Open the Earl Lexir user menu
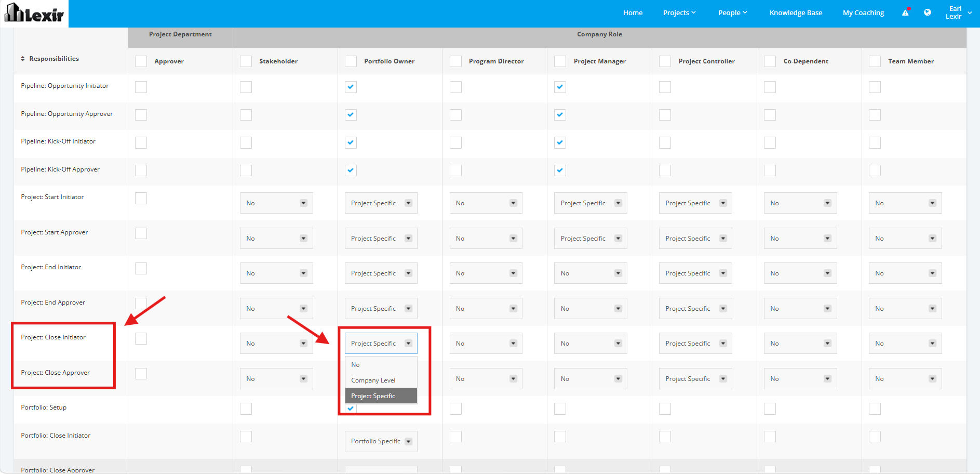Viewport: 980px width, 474px height. click(959, 12)
